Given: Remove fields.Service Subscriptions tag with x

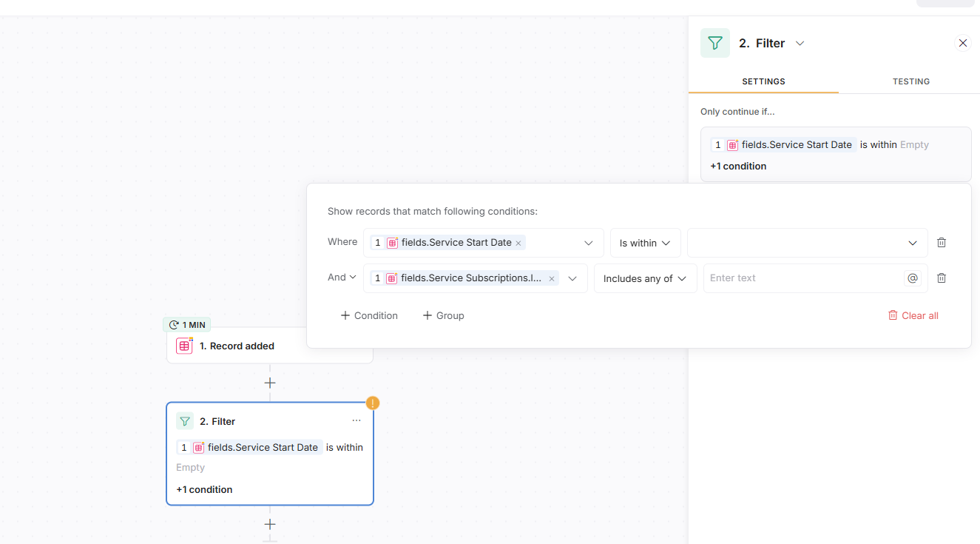Looking at the screenshot, I should point(551,279).
